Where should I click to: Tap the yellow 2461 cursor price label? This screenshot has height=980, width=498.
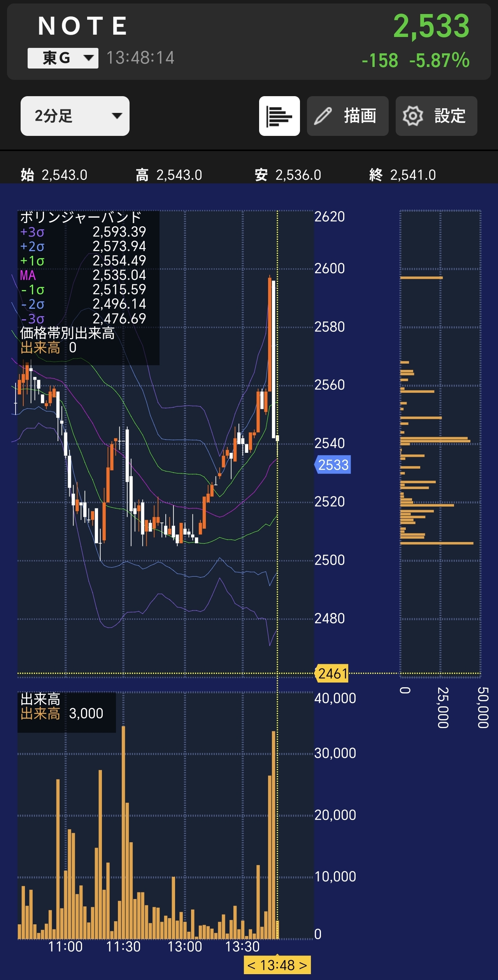pyautogui.click(x=332, y=673)
